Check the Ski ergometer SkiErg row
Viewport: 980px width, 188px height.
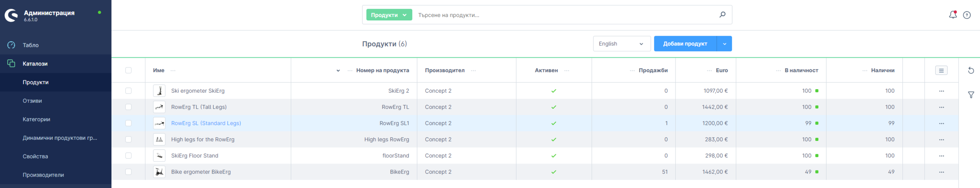point(128,91)
